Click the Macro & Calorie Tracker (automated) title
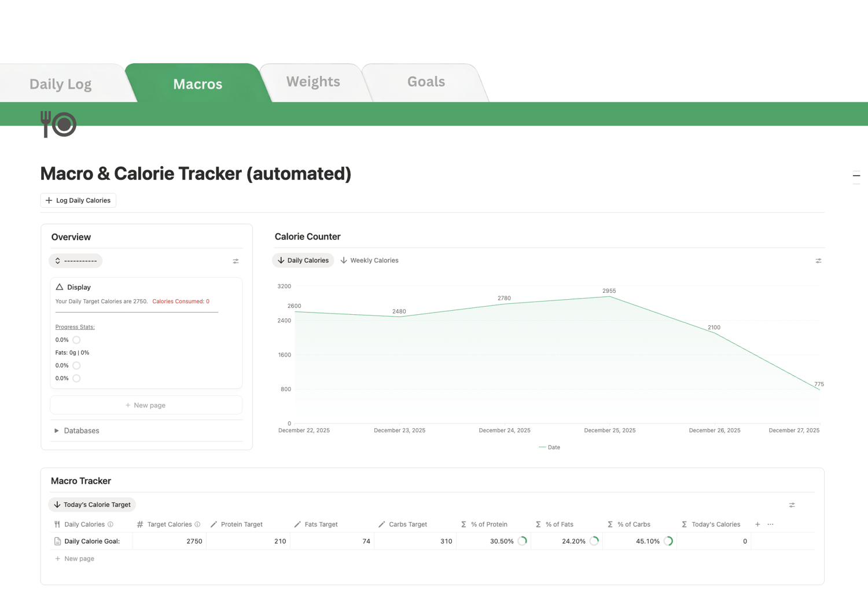 pos(196,174)
